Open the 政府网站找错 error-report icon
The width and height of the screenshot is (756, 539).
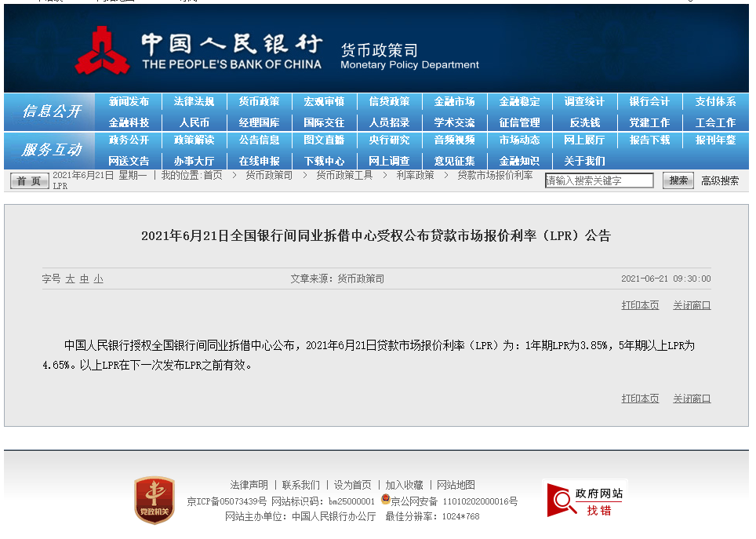point(585,500)
